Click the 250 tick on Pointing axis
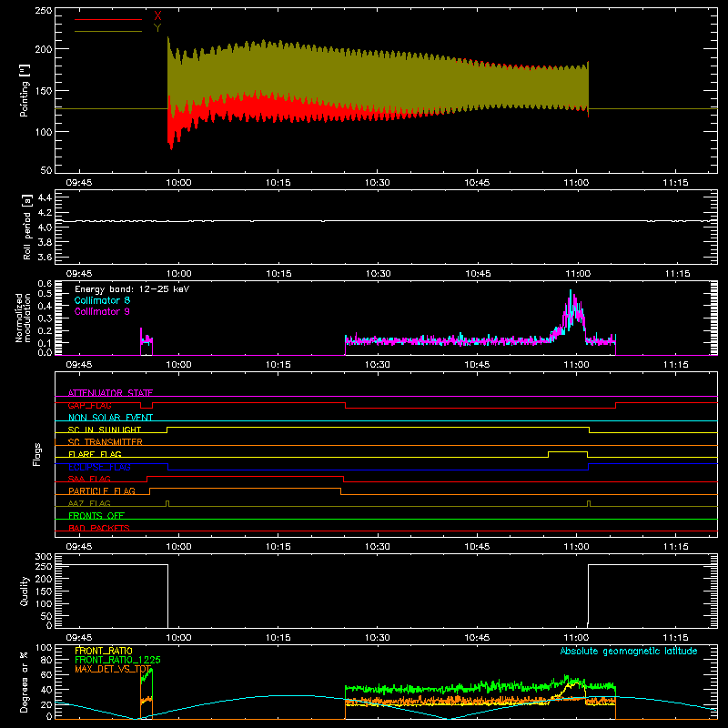 click(x=44, y=10)
